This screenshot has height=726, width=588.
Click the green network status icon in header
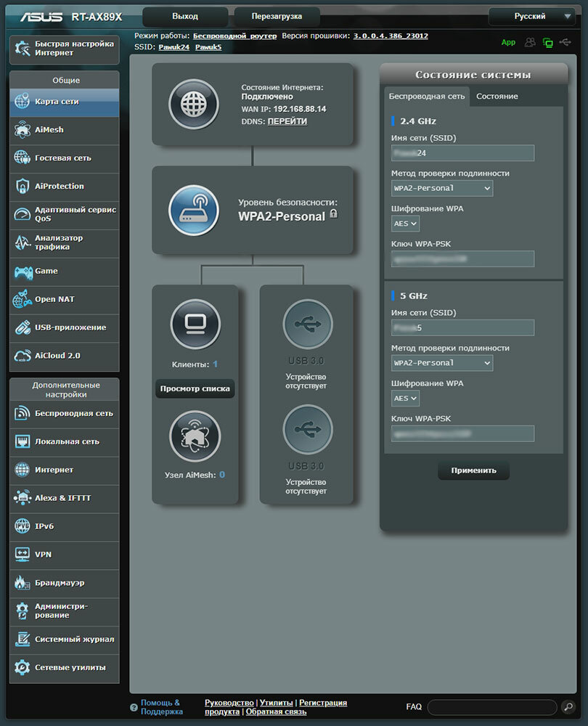tap(548, 43)
